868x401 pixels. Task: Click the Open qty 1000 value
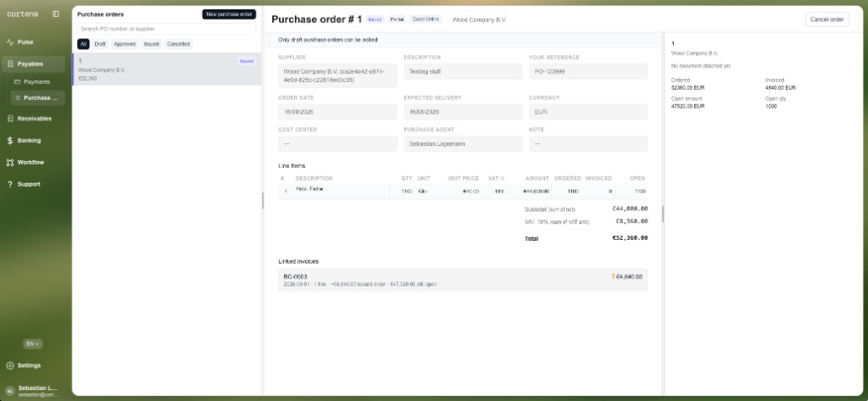coord(771,106)
